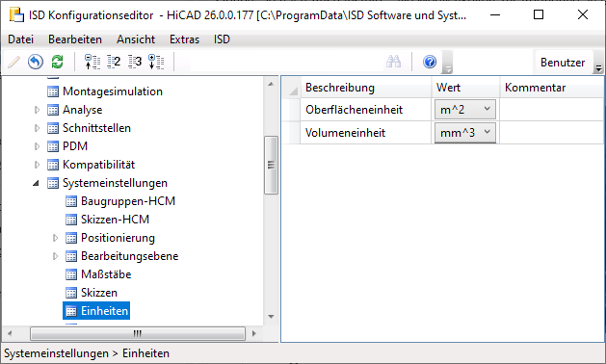Screen dimensions: 606x364
Task: Expand the Kompatibilität tree node
Action: tap(37, 165)
